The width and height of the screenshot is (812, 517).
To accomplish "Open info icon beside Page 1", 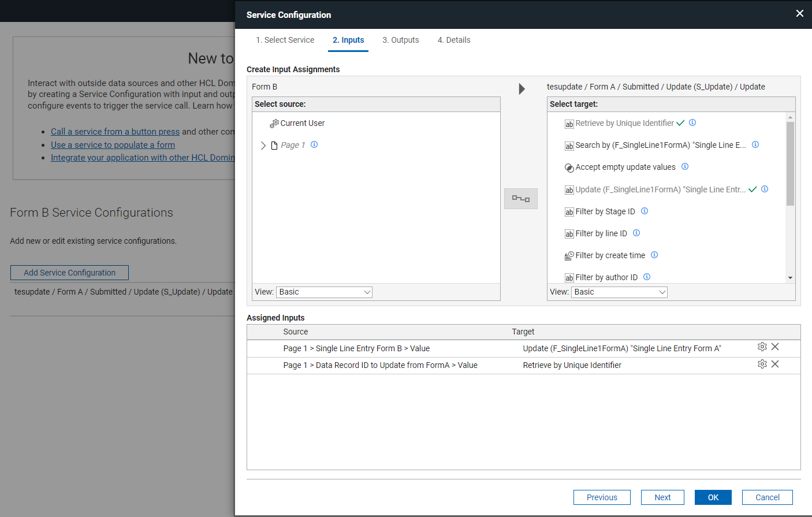I will point(314,144).
